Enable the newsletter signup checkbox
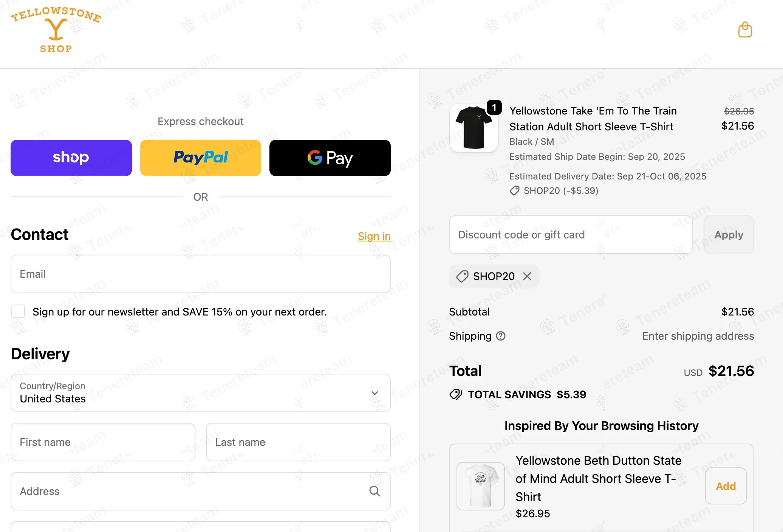Viewport: 783px width, 532px height. click(x=18, y=311)
